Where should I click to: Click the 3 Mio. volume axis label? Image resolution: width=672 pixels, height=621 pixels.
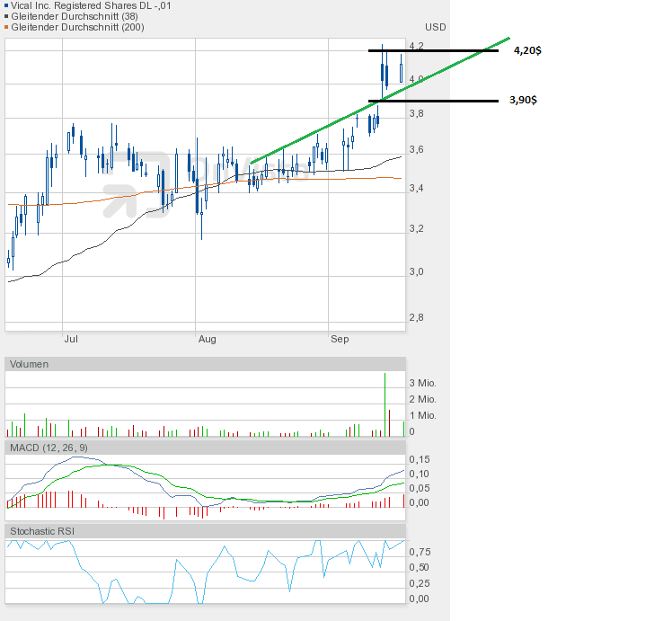422,383
